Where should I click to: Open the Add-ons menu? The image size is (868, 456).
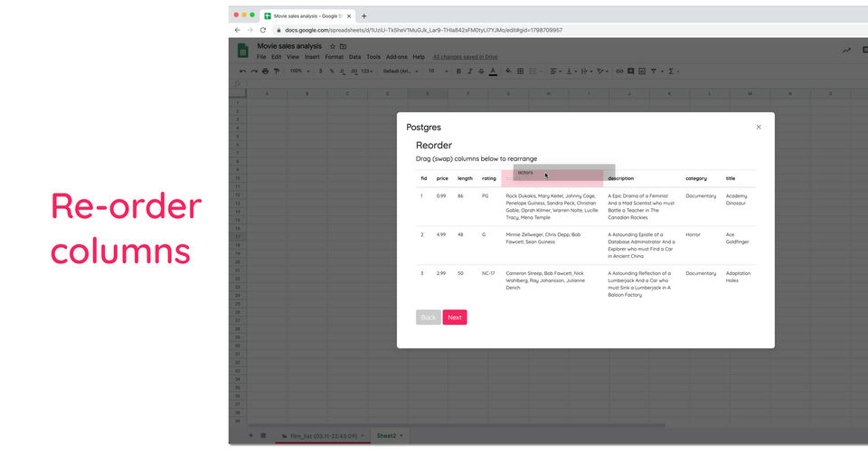396,57
